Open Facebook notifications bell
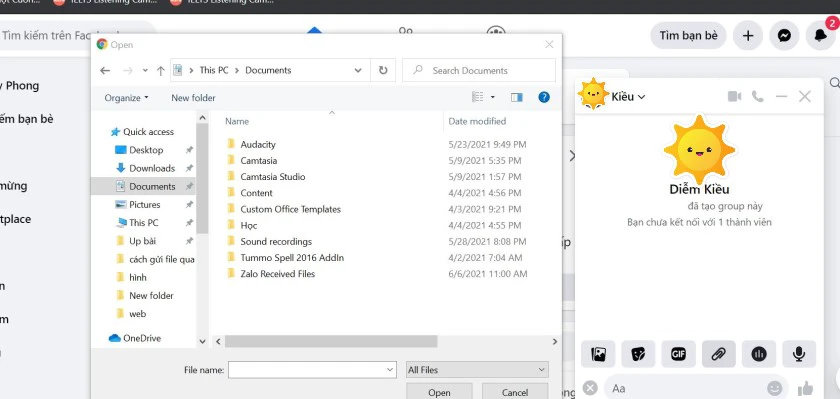This screenshot has height=399, width=840. [x=821, y=35]
